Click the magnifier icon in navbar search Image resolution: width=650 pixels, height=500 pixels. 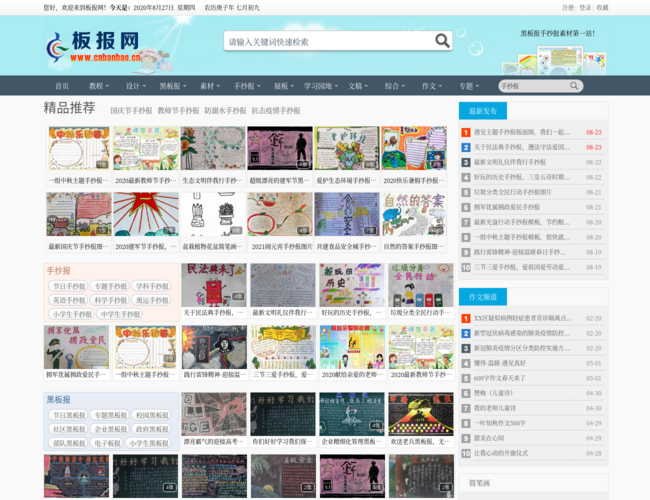tap(574, 86)
